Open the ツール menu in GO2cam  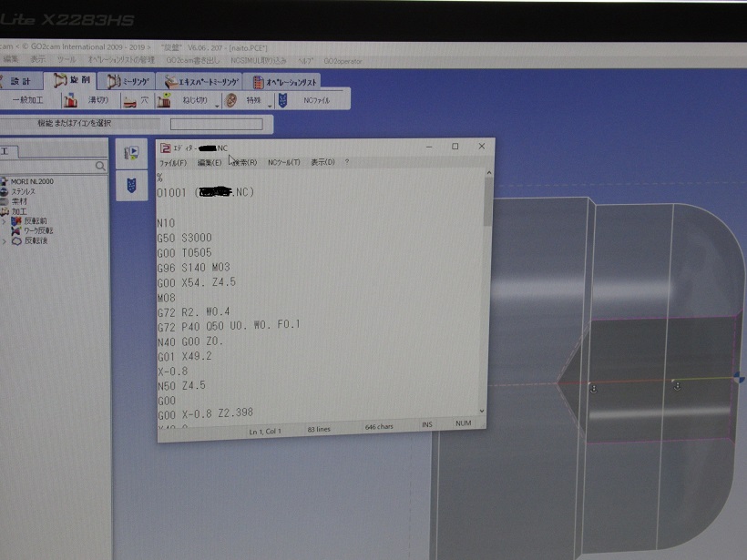(x=67, y=60)
